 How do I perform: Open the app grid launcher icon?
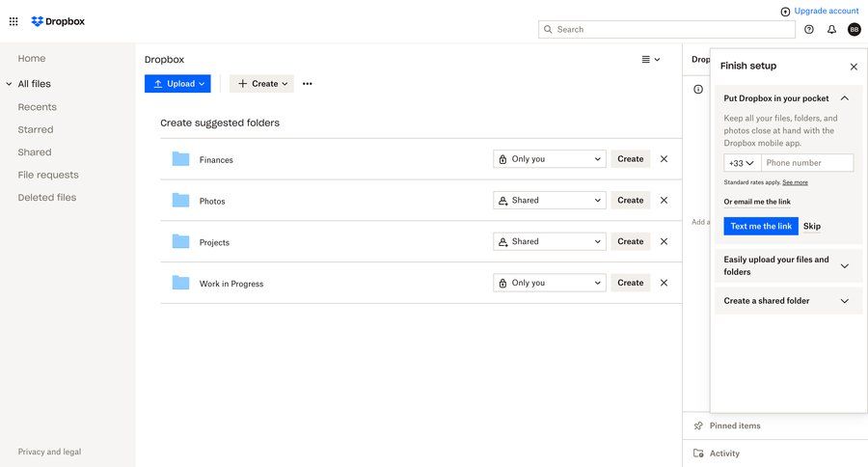point(14,21)
